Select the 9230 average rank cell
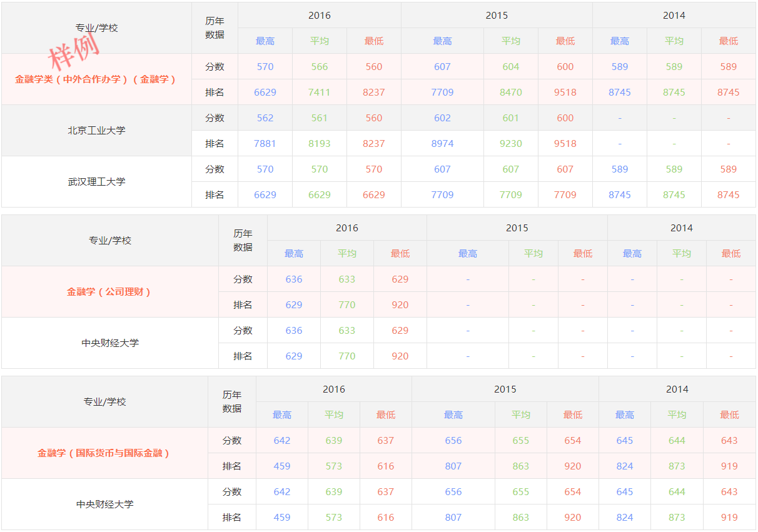The height and width of the screenshot is (532, 758). pyautogui.click(x=511, y=144)
